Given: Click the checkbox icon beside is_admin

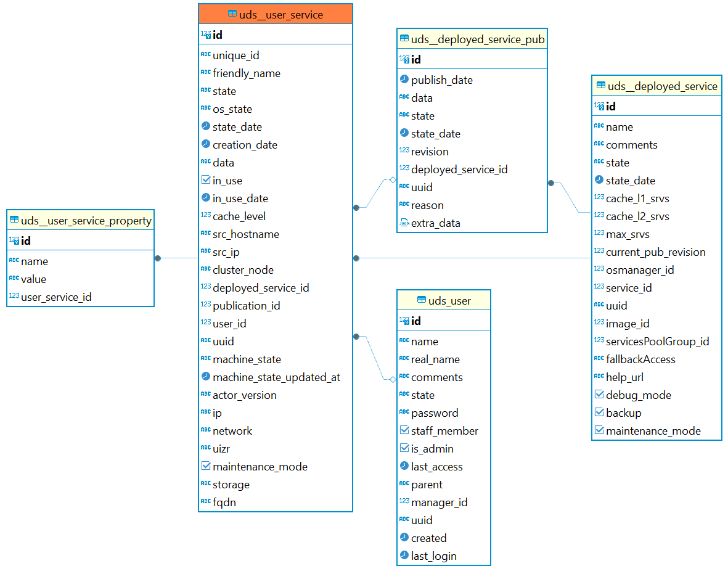Looking at the screenshot, I should [404, 448].
